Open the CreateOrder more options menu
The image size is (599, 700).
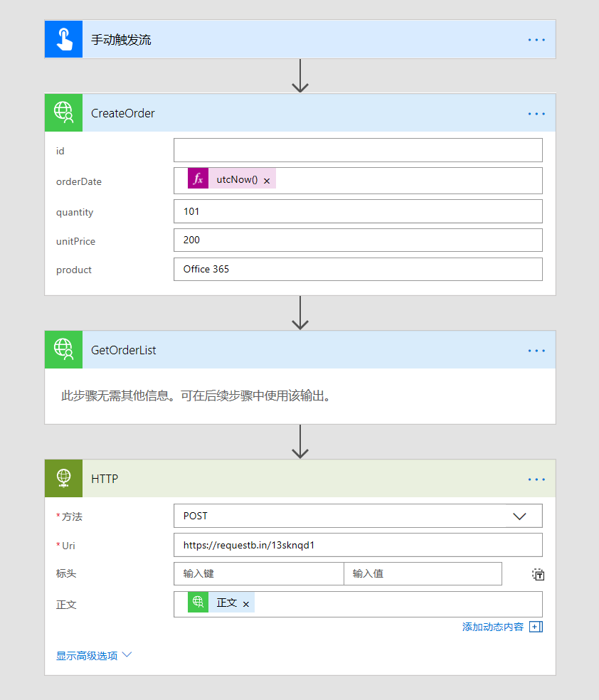click(x=536, y=114)
